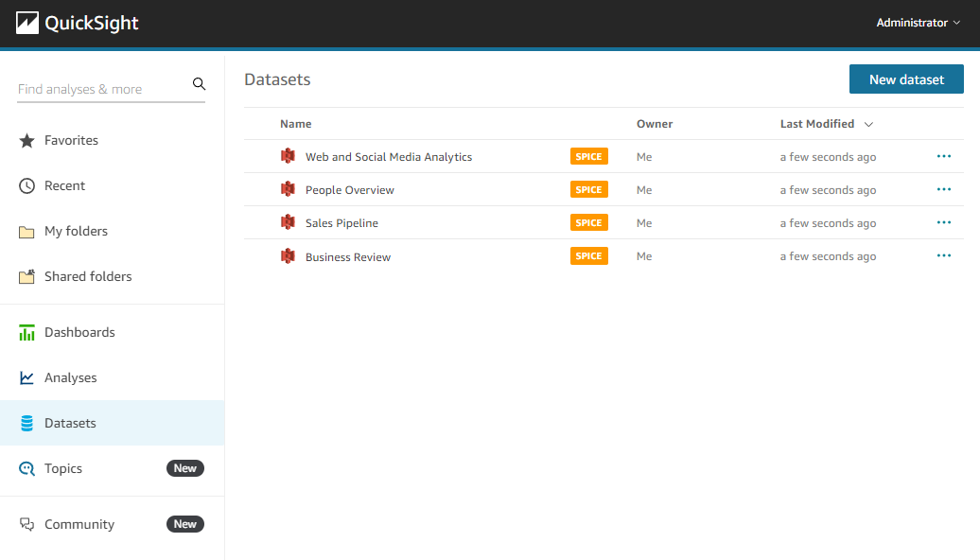The width and height of the screenshot is (980, 560).
Task: Click the SPICE badge on Sales Pipeline
Action: pos(588,222)
